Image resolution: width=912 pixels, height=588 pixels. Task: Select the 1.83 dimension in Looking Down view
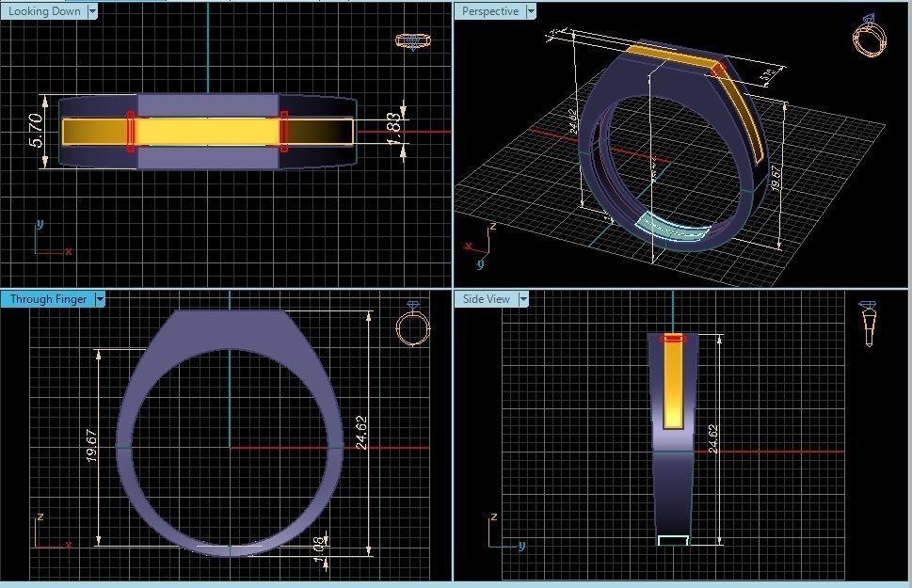(394, 130)
